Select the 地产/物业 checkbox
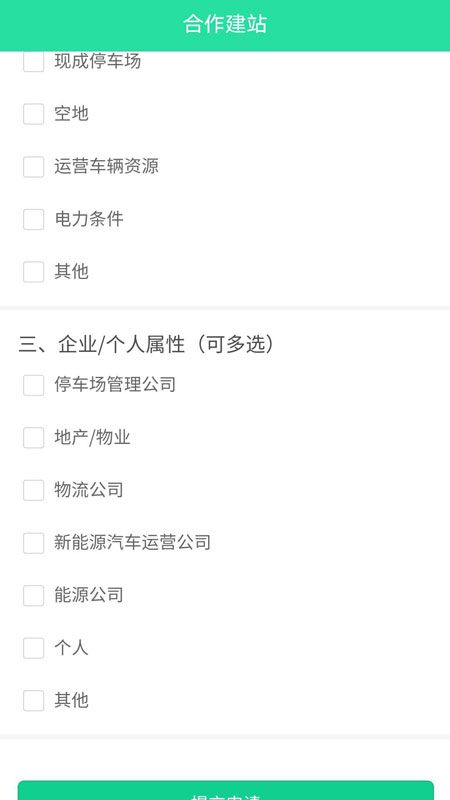450x800 pixels. click(34, 438)
